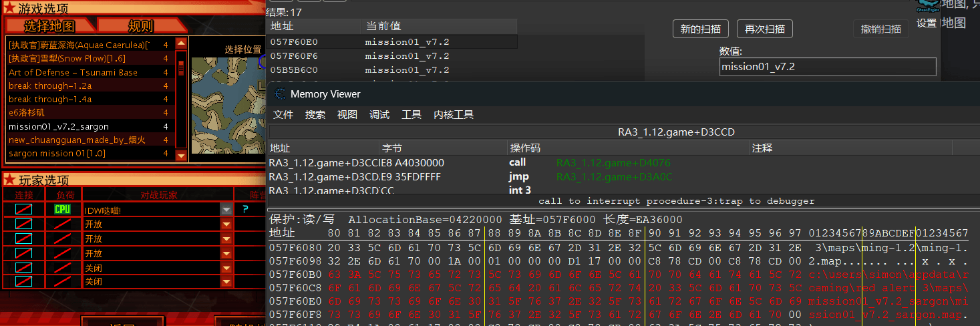This screenshot has width=980, height=326.
Task: Open dropdown arrow of last 关闭 slot
Action: pyautogui.click(x=226, y=282)
